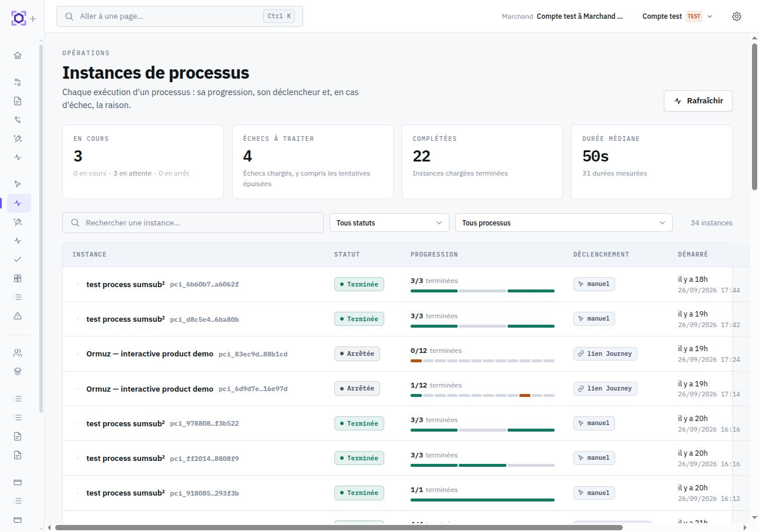Click the 'lien Journey' tag on pci_83ec9d row
Image resolution: width=759 pixels, height=532 pixels.
tap(605, 353)
